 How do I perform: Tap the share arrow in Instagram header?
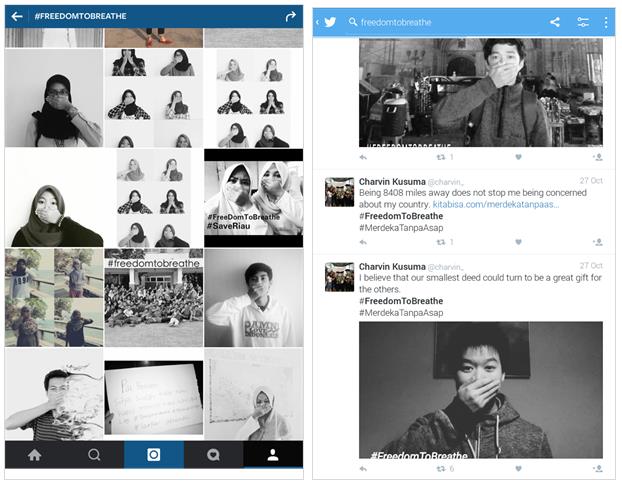pos(291,16)
